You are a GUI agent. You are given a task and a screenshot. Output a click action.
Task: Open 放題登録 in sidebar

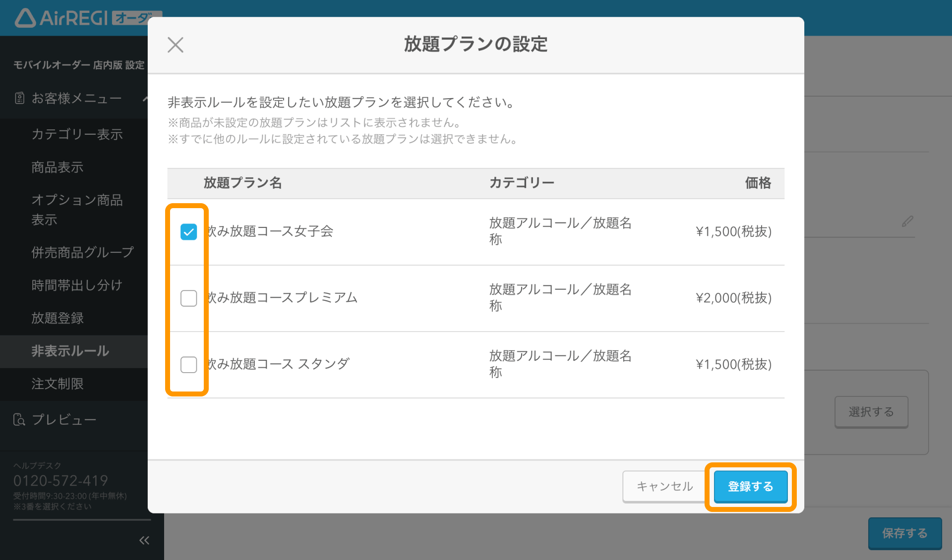[58, 318]
